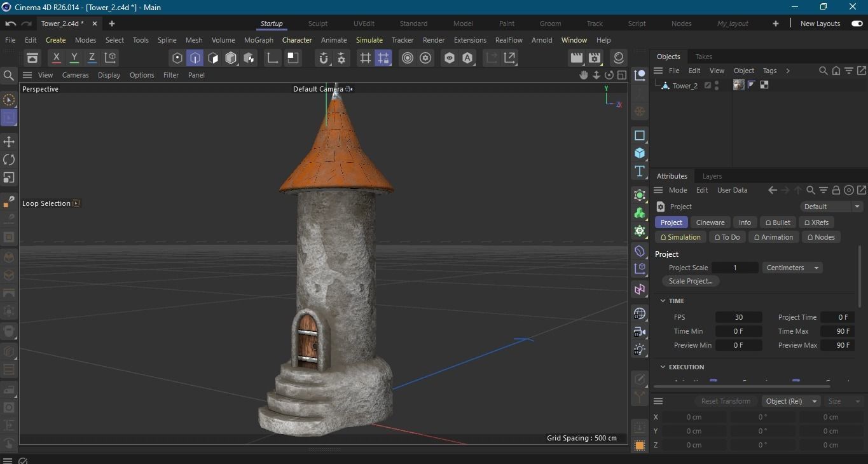Open the snap settings gear icon
Viewport: 868px width, 464px height.
(x=341, y=58)
